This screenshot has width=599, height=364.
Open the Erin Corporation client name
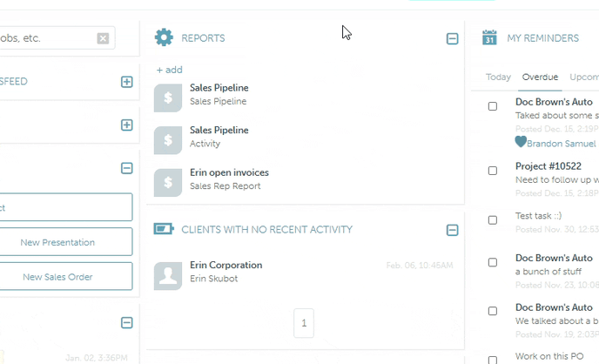[x=226, y=265]
